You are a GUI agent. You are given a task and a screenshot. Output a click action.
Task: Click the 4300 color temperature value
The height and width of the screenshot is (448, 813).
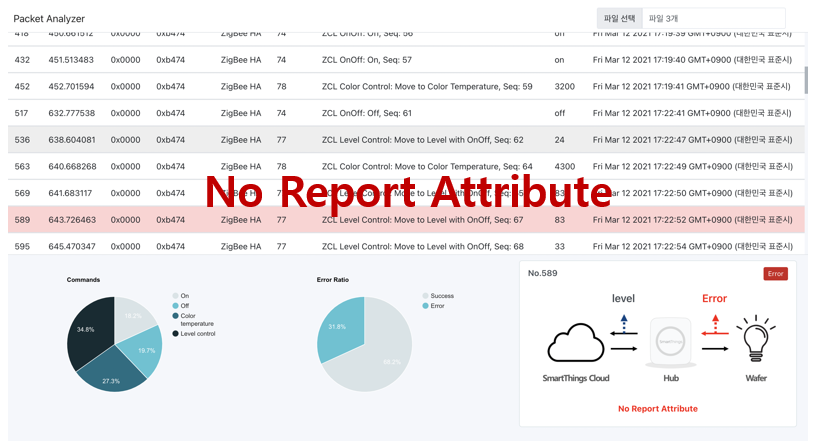pos(565,166)
